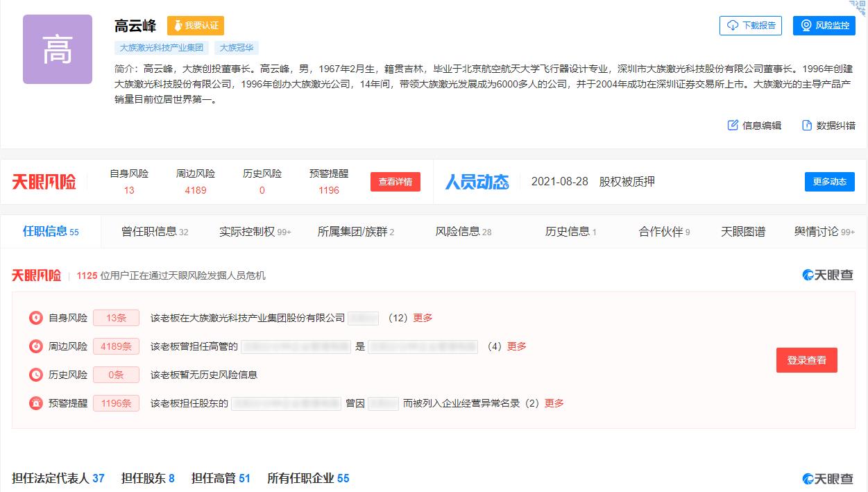Switch to the 风险信息 tab
Viewport: 868px width, 492px height.
coord(463,232)
